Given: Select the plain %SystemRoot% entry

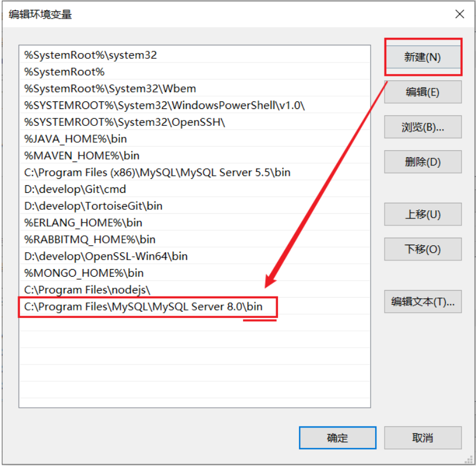Looking at the screenshot, I should pos(195,72).
